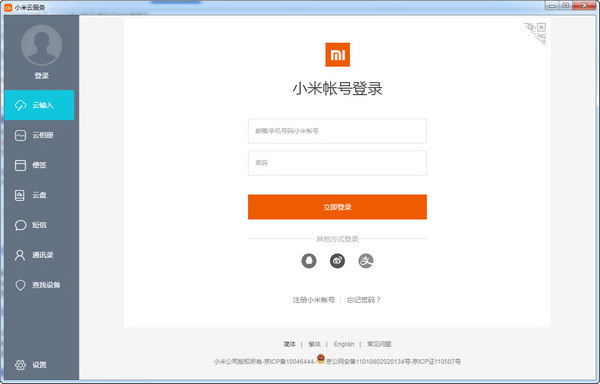The height and width of the screenshot is (384, 600).
Task: Close the 小米云服务 window
Action: [x=584, y=6]
